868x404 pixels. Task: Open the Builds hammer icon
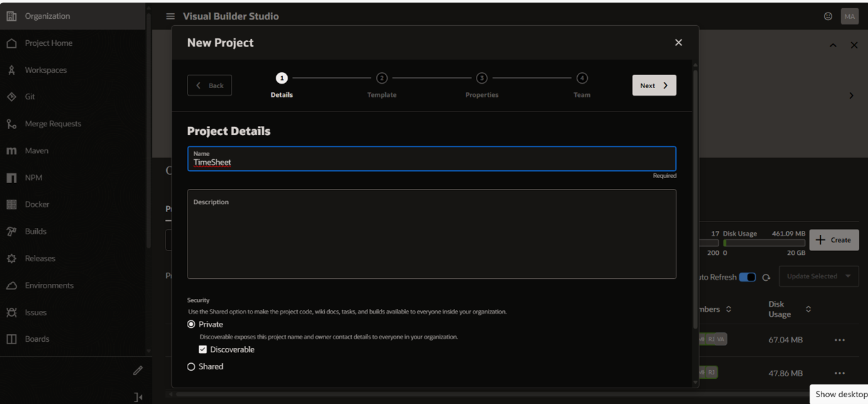[x=11, y=232]
